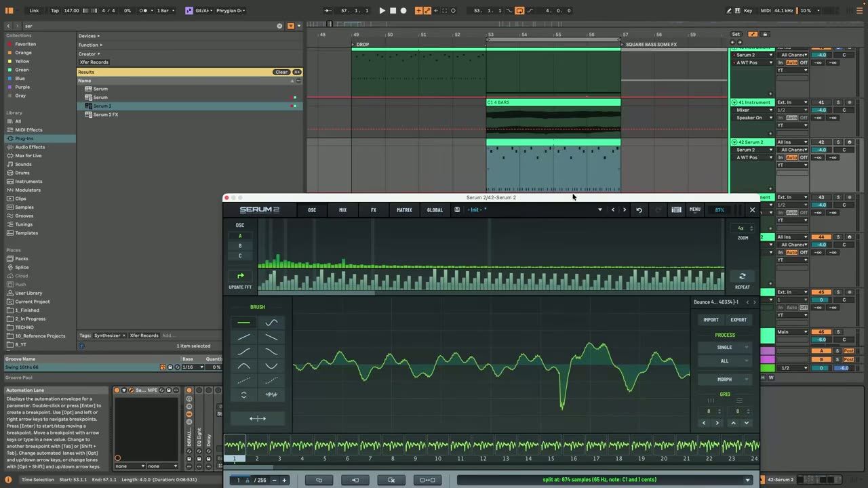Image resolution: width=868 pixels, height=488 pixels.
Task: Select the flat line brush shape
Action: click(x=243, y=323)
